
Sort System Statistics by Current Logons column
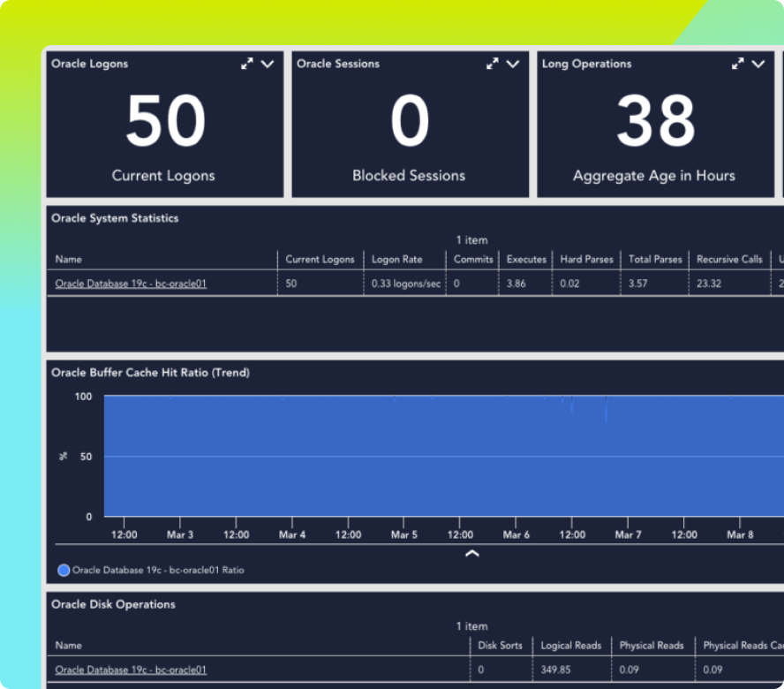pyautogui.click(x=320, y=260)
